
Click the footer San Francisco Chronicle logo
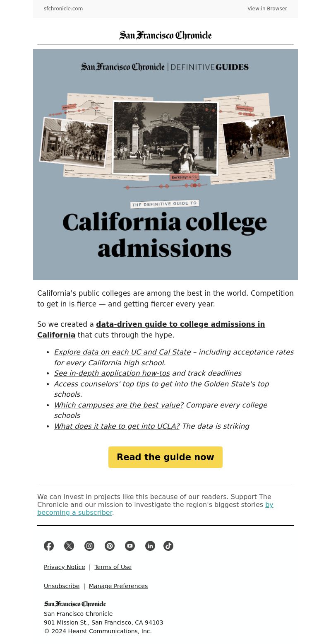[x=75, y=604]
